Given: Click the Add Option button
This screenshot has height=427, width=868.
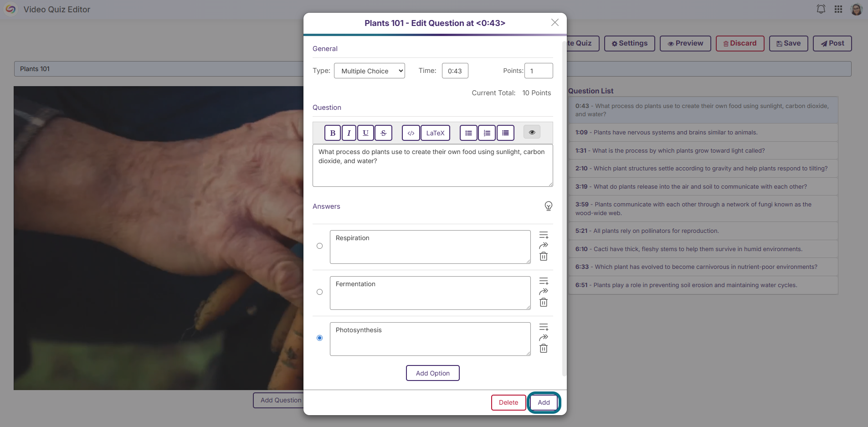Looking at the screenshot, I should coord(433,373).
